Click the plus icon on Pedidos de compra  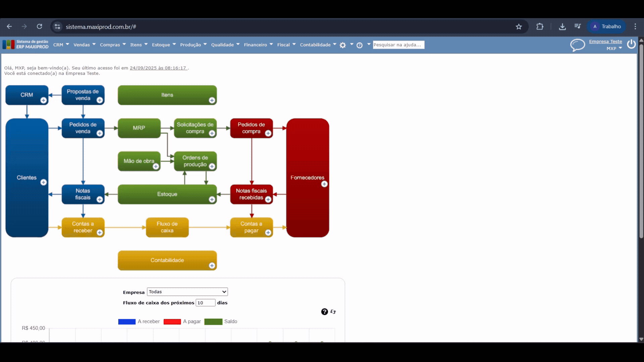pyautogui.click(x=268, y=133)
